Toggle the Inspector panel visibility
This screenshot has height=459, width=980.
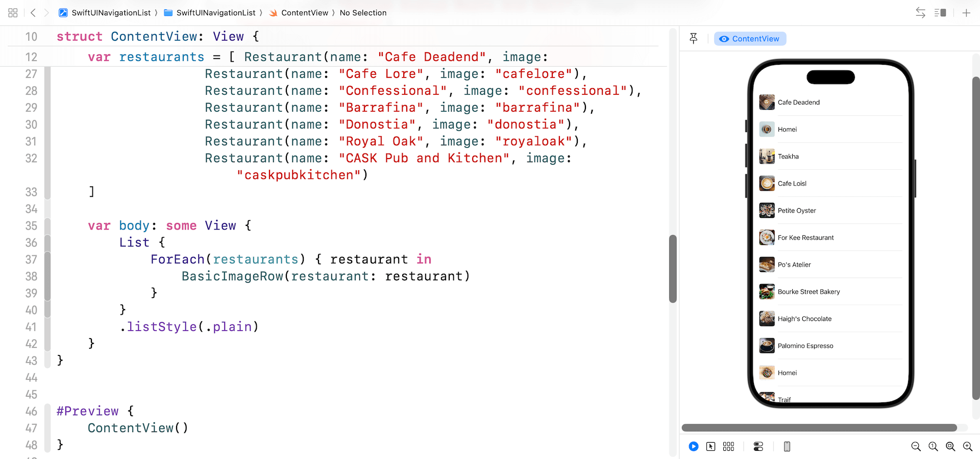[x=941, y=13]
